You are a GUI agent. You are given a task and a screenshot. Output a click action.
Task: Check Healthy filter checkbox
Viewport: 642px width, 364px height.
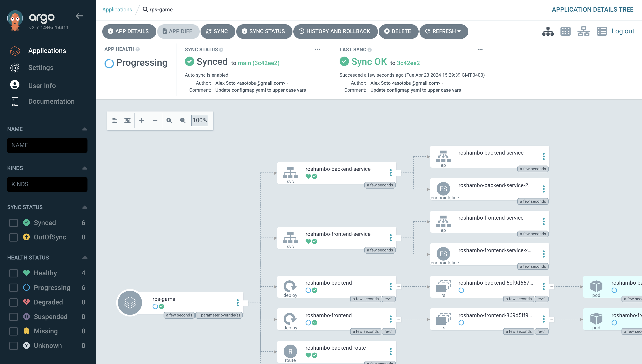14,273
